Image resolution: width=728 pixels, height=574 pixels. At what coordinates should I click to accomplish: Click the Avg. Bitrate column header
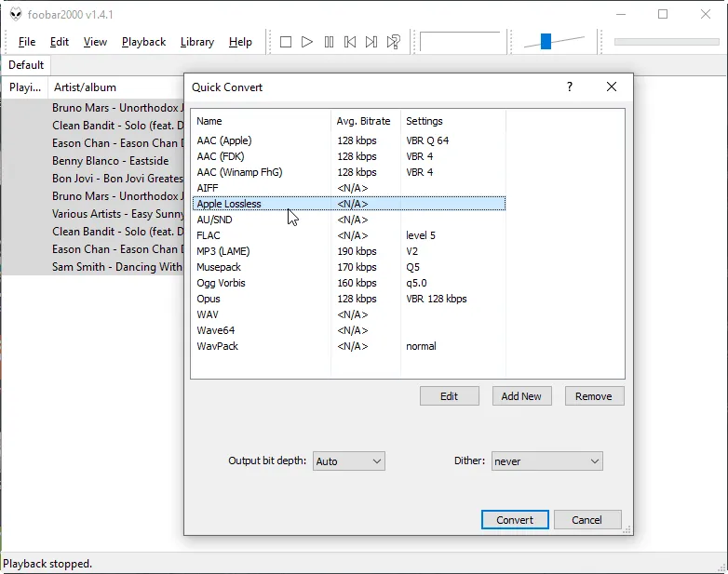[365, 121]
